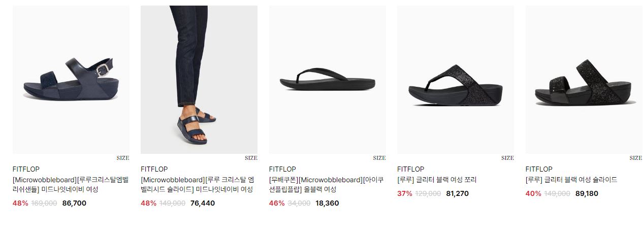Viewport: 644px width, 233px height.
Task: Click SIZE label under model photo
Action: [251, 158]
